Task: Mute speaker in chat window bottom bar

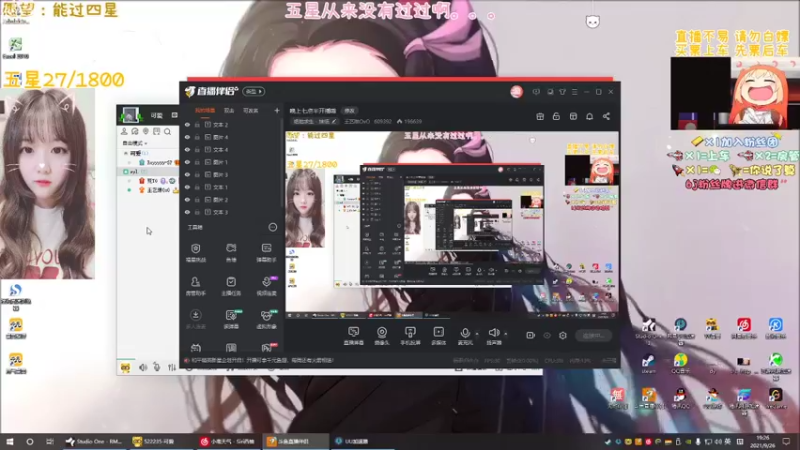Action: click(x=143, y=367)
